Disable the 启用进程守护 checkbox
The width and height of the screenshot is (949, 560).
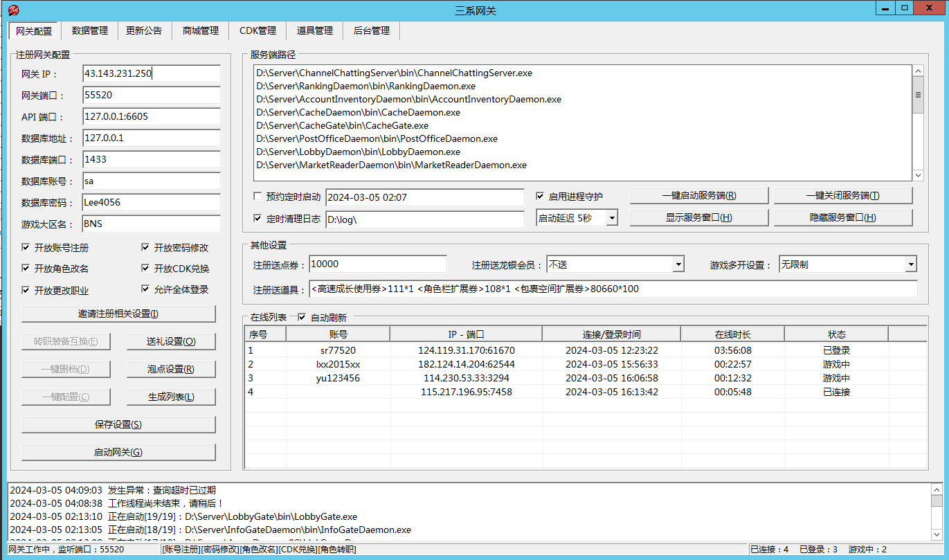pos(541,197)
